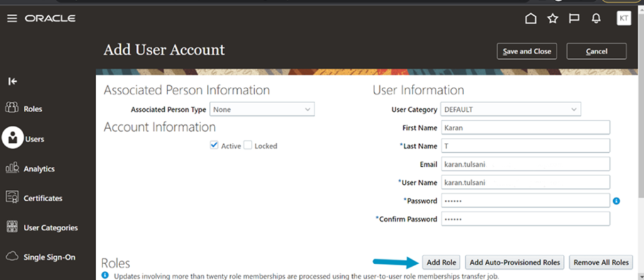Check the Locked checkbox
Viewport: 644px width, 280px height.
click(248, 145)
